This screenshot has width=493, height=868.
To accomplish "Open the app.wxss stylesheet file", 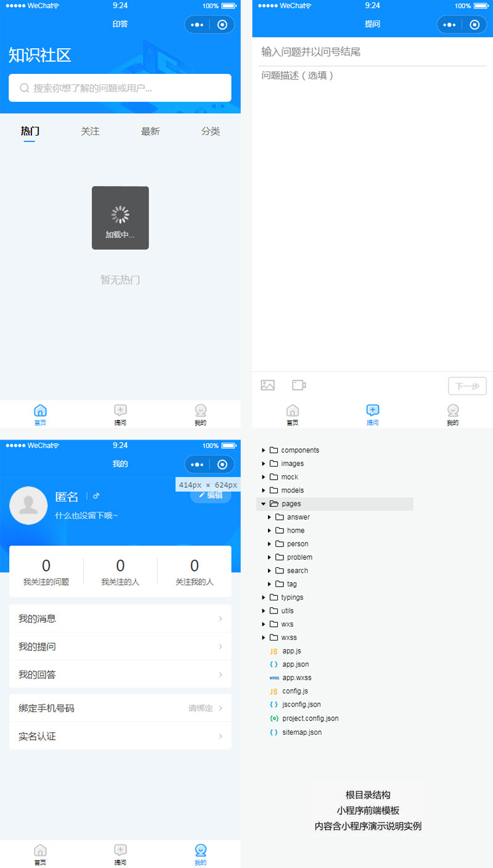I will coord(290,678).
